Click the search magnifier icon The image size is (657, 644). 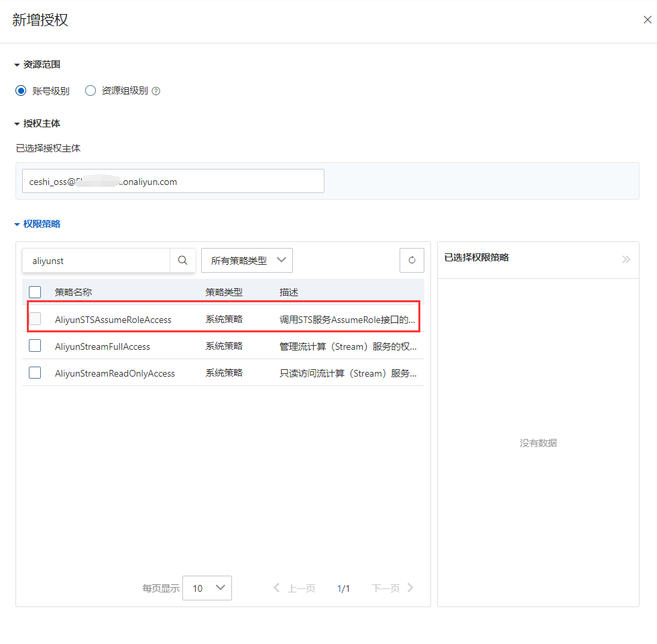[x=182, y=261]
